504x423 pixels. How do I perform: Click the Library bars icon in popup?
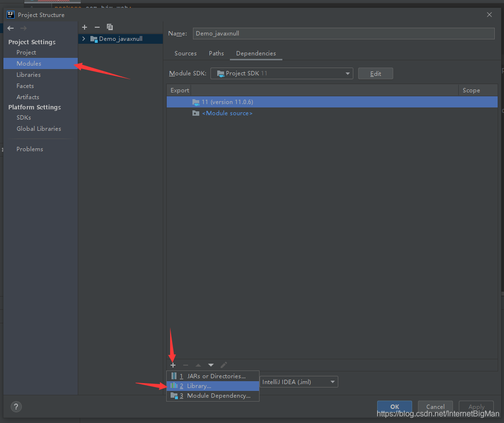pyautogui.click(x=174, y=386)
